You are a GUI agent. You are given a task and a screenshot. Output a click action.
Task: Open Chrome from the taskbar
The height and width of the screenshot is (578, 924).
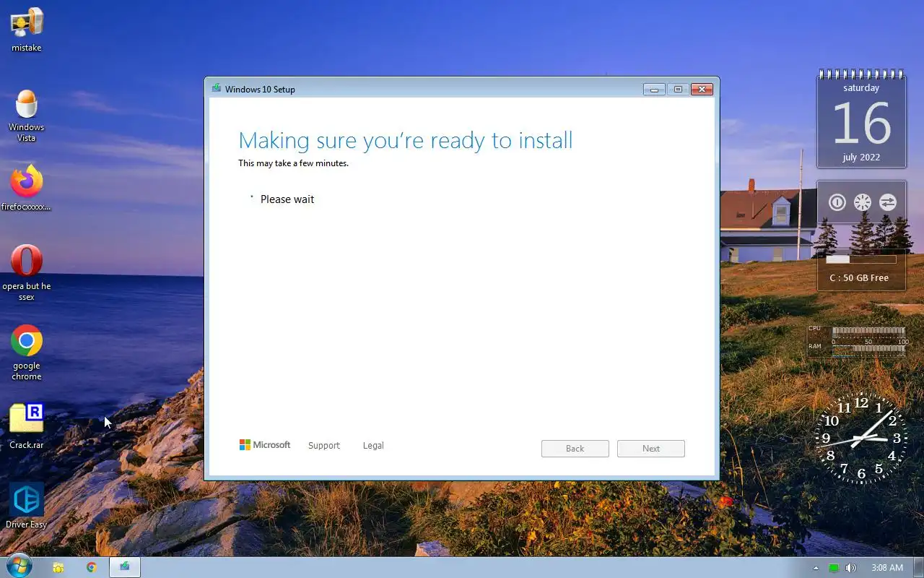tap(92, 567)
